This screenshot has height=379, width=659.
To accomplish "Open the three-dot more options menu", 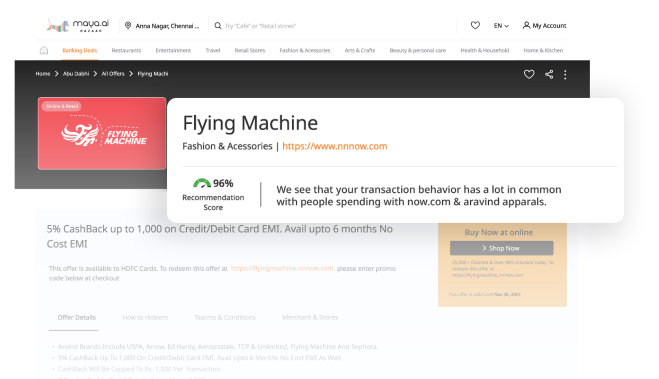I will click(565, 74).
